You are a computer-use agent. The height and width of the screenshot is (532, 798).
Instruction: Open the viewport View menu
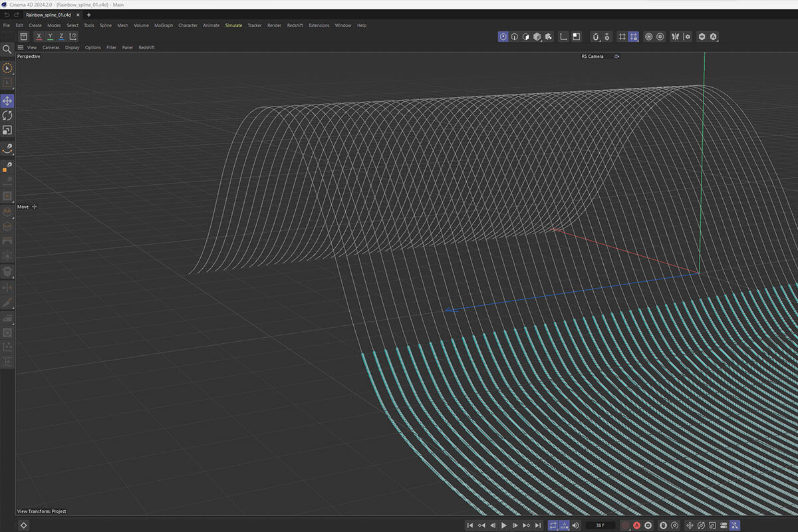point(32,47)
